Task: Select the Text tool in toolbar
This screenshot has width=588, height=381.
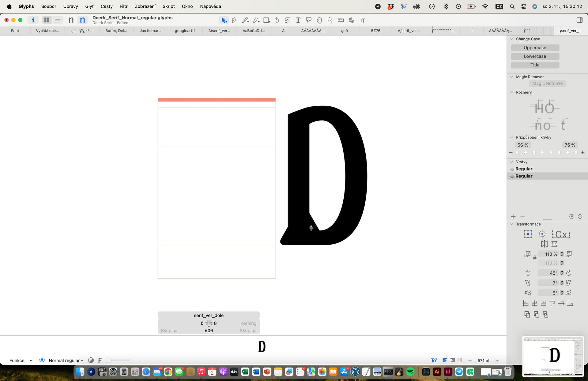Action: 298,20
